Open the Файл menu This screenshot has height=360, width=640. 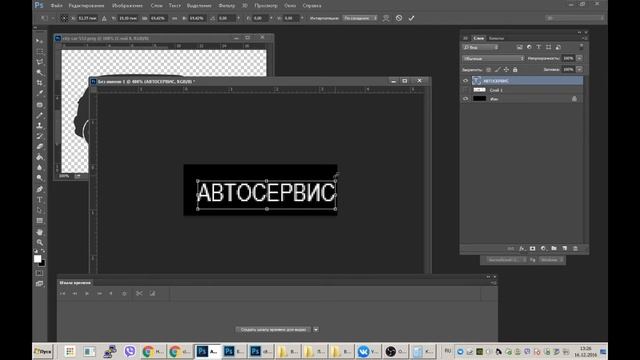click(56, 6)
